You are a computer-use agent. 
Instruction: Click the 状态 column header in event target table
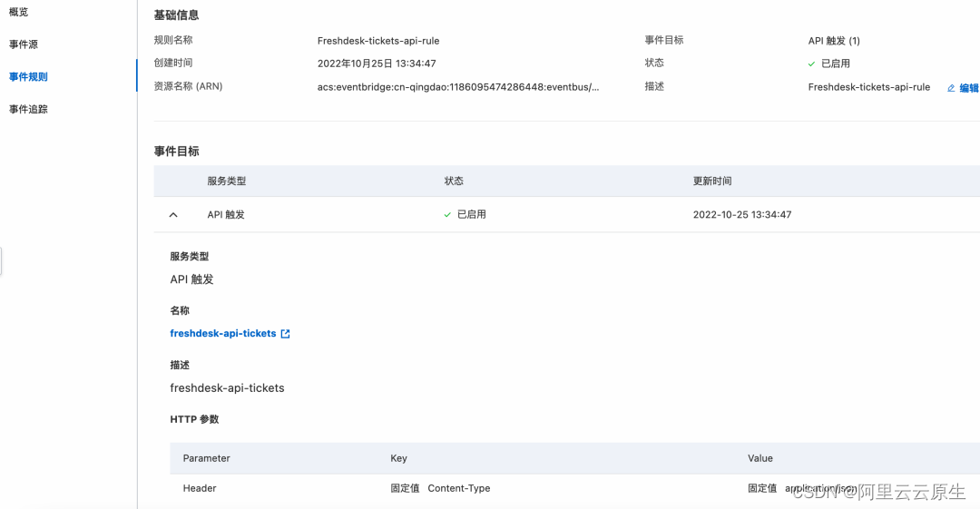454,181
